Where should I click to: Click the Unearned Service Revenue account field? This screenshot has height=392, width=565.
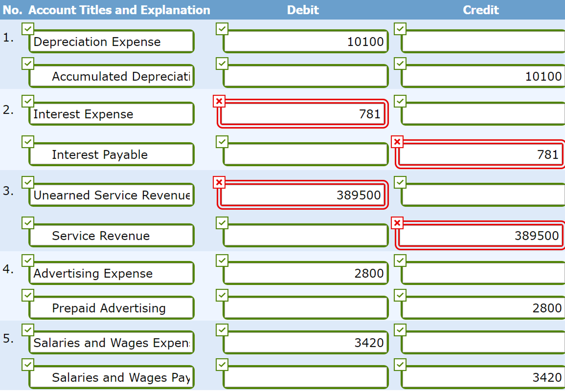[112, 195]
